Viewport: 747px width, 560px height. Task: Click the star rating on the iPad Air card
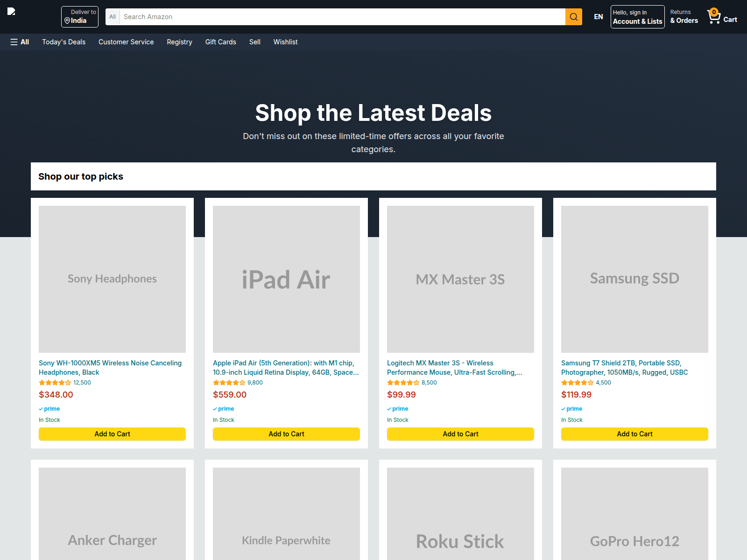(229, 382)
